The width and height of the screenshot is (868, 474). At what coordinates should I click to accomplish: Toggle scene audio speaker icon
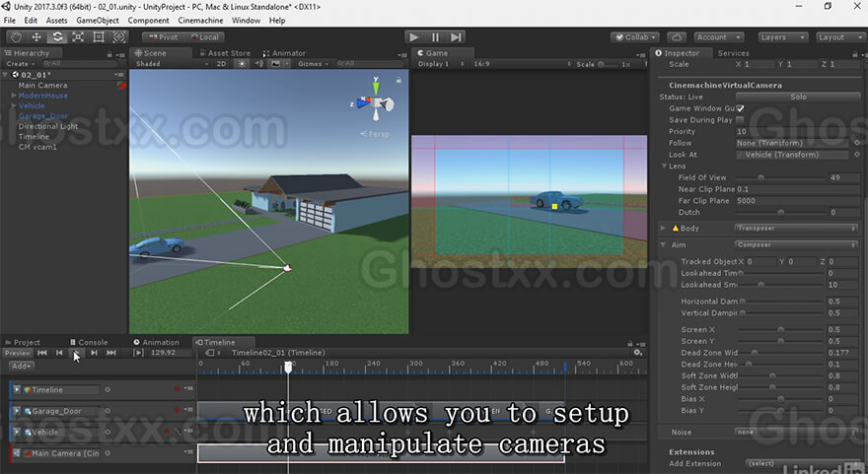(258, 64)
